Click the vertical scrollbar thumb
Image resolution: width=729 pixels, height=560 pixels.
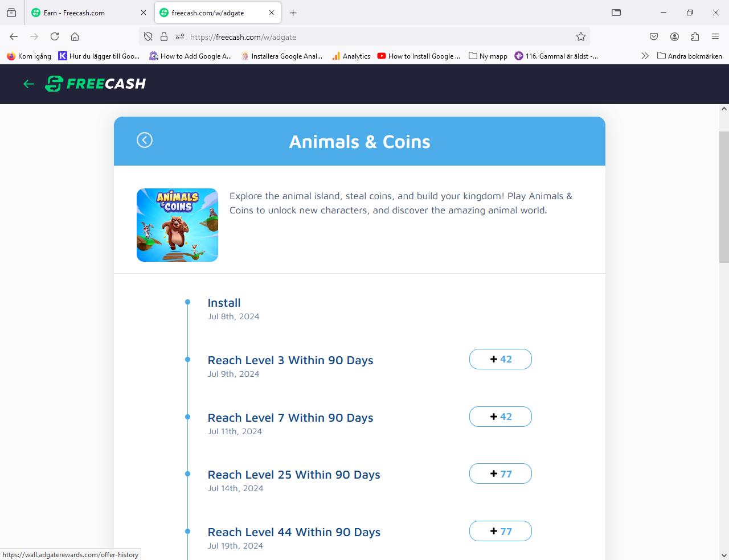tap(724, 197)
